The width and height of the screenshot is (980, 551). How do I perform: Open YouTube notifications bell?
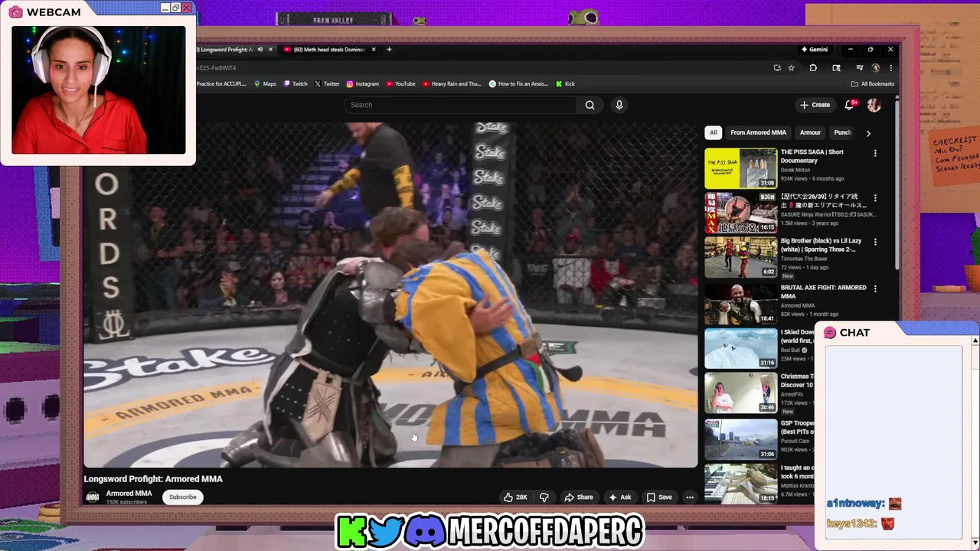(850, 105)
